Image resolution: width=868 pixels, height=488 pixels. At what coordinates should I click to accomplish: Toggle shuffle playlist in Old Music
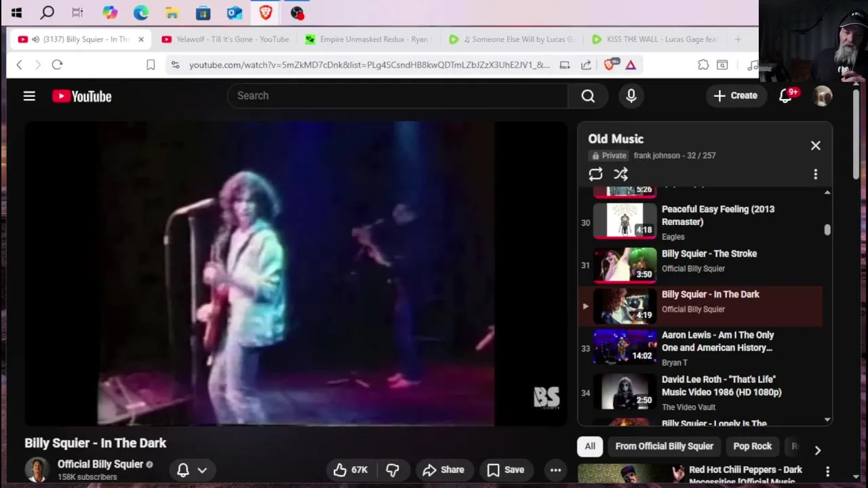pos(620,174)
